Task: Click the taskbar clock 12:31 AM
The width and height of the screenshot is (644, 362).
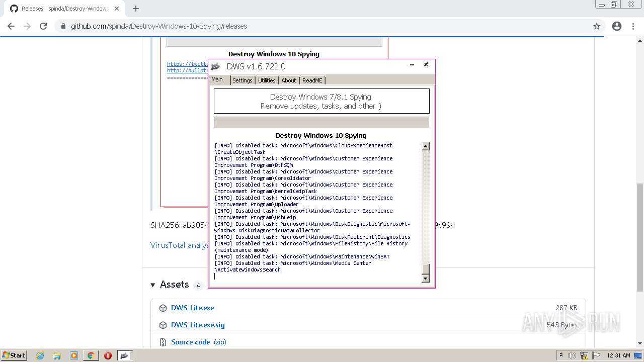Action: pyautogui.click(x=618, y=355)
